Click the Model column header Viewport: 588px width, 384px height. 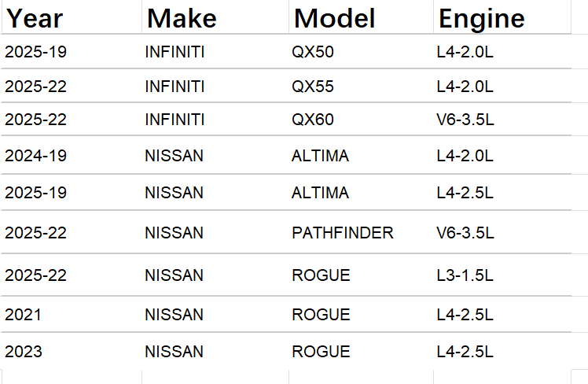point(334,17)
